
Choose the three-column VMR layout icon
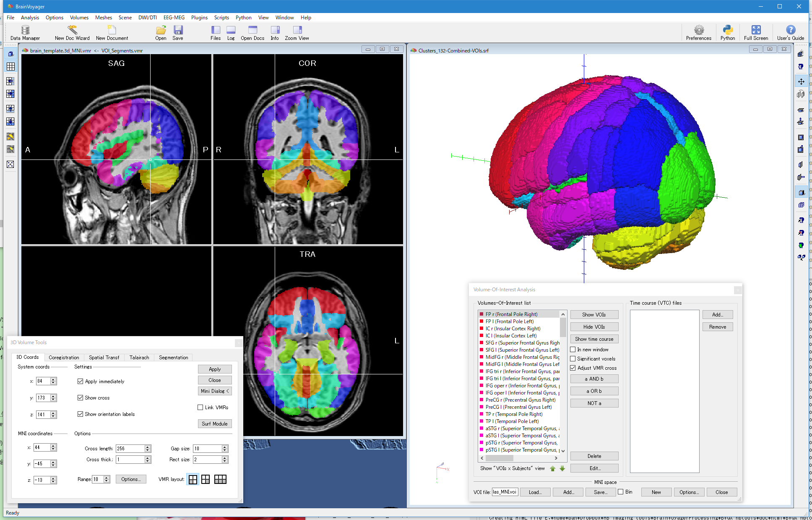point(220,479)
